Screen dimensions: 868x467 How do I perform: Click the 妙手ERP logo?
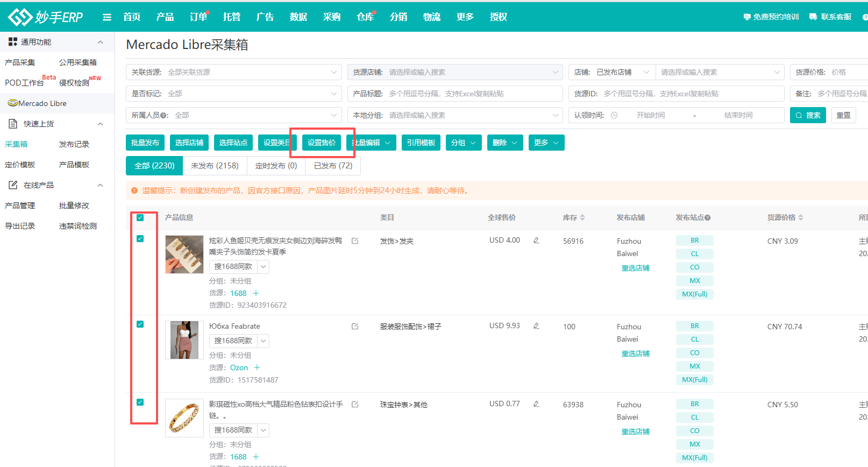point(46,17)
